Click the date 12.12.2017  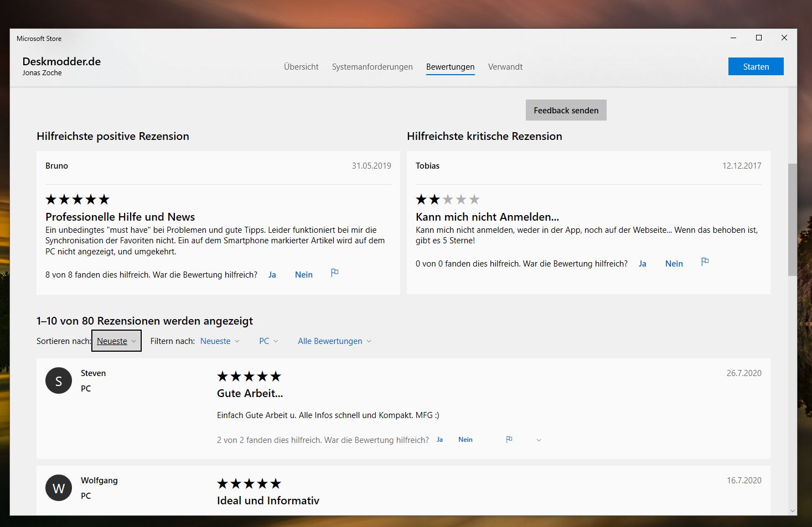[x=742, y=166]
